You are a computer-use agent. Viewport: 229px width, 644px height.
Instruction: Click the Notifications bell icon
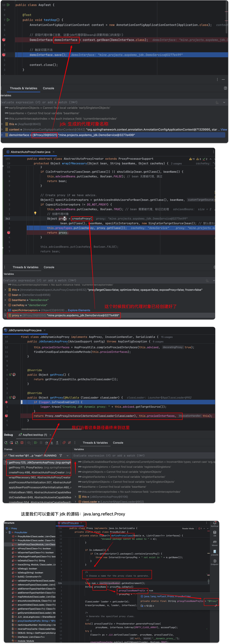(215, 523)
